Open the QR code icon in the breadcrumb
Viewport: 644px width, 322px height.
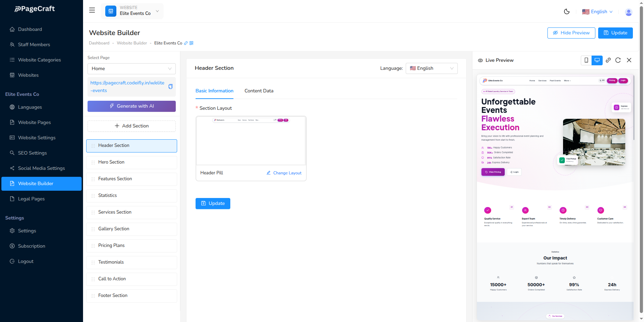point(191,43)
